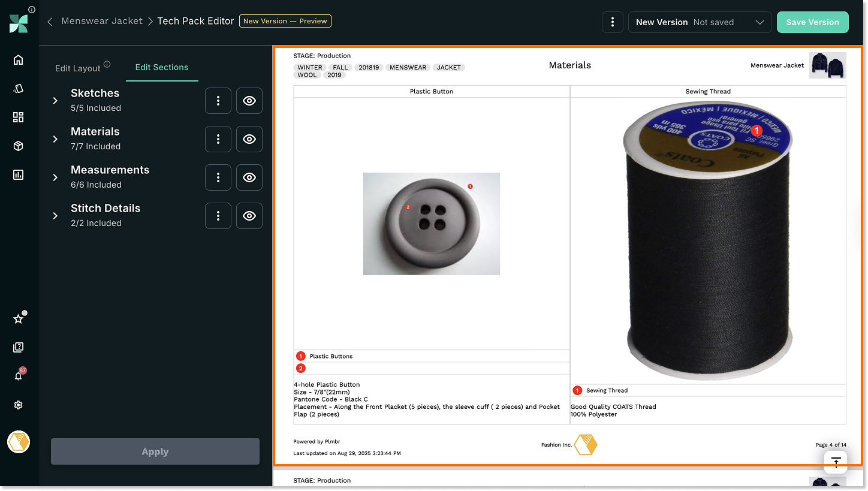Open the settings gear in the sidebar
Screen dimensions: 868x491
coord(18,405)
